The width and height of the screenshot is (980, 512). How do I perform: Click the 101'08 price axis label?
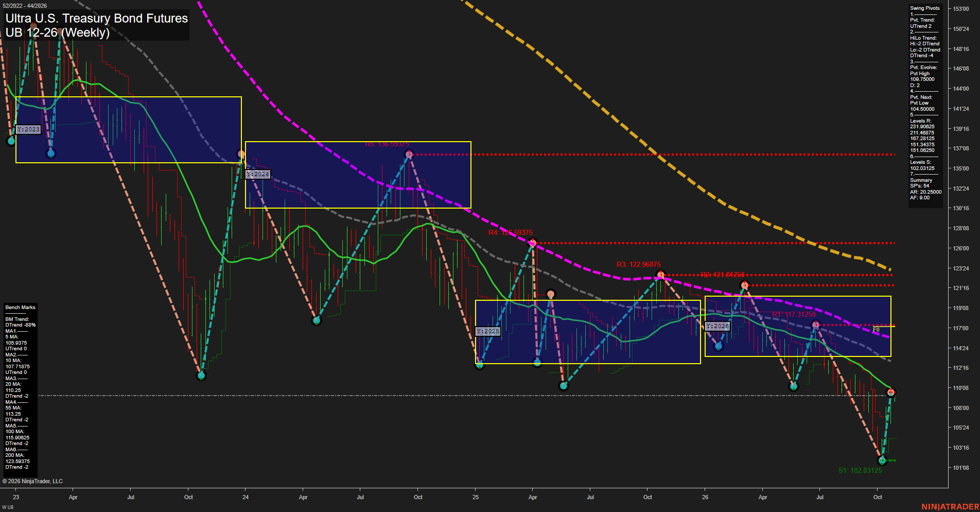tap(960, 468)
